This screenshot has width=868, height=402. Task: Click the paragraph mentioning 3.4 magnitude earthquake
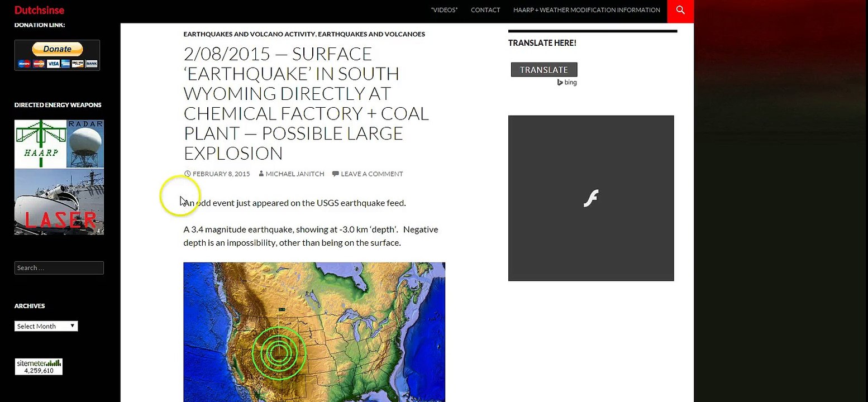point(311,236)
